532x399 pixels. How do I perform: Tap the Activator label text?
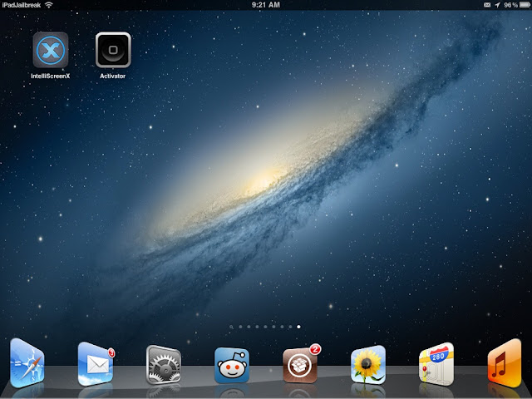113,76
